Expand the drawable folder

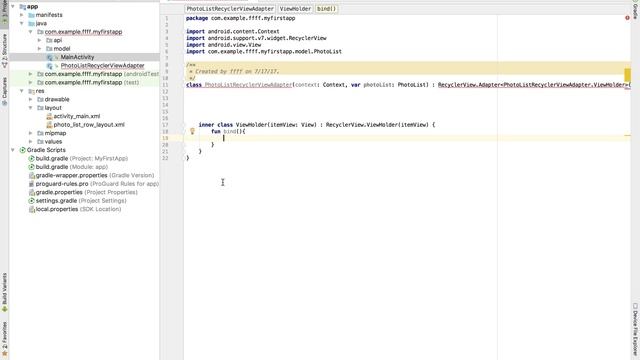[31, 99]
